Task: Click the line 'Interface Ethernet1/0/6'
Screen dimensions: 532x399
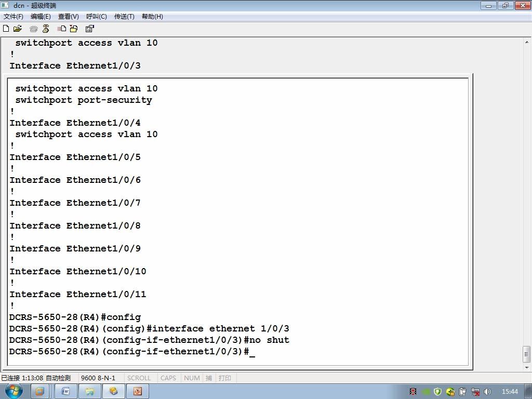Action: 75,180
